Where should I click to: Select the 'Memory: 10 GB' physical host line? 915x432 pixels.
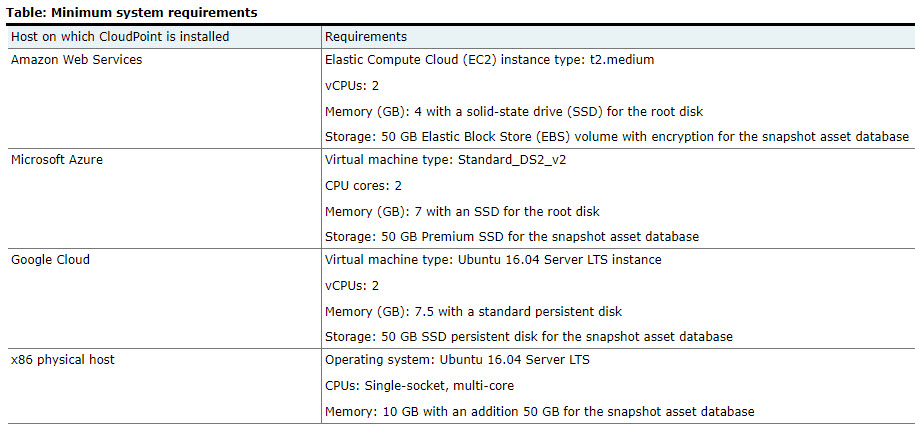(x=540, y=412)
